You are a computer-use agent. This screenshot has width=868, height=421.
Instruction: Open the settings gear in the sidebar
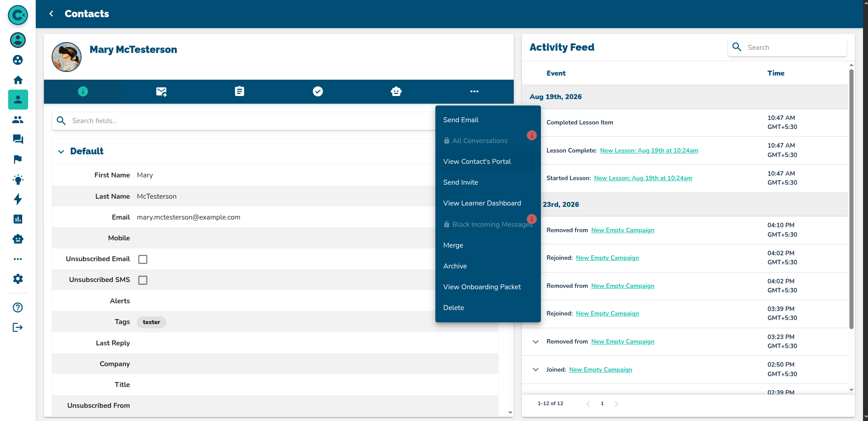pyautogui.click(x=18, y=279)
